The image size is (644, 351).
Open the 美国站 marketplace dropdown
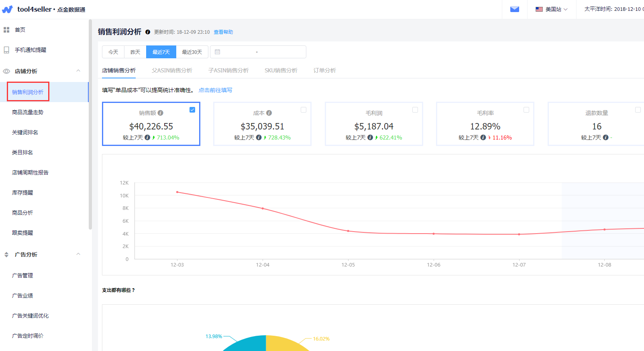pyautogui.click(x=552, y=9)
